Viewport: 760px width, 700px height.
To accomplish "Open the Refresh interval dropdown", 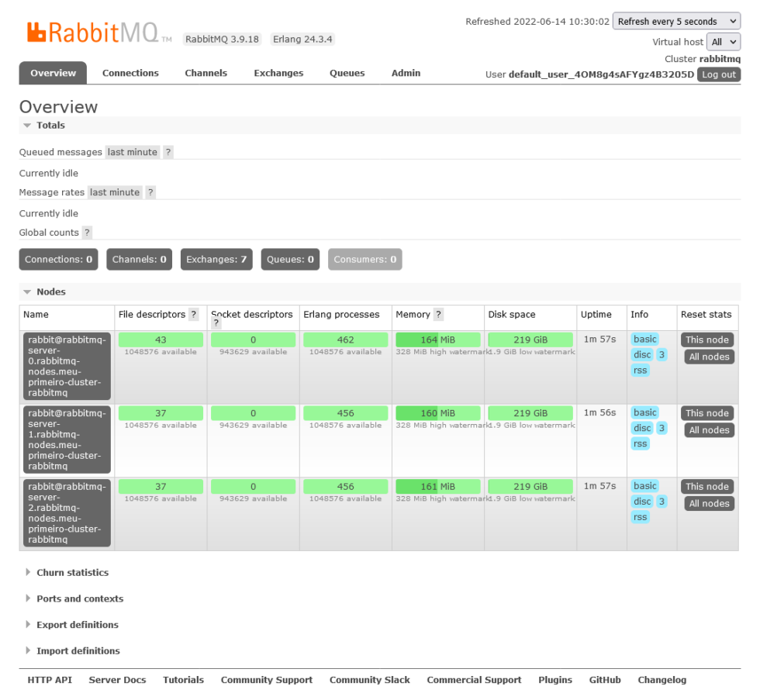I will [x=676, y=21].
